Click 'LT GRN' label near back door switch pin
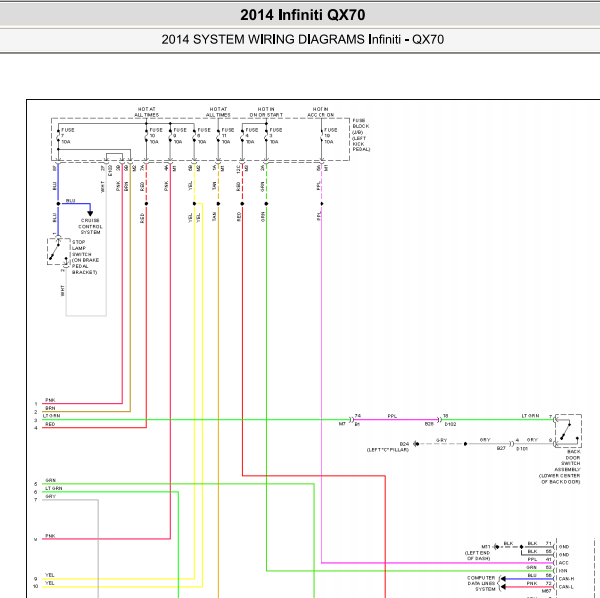 click(x=530, y=416)
